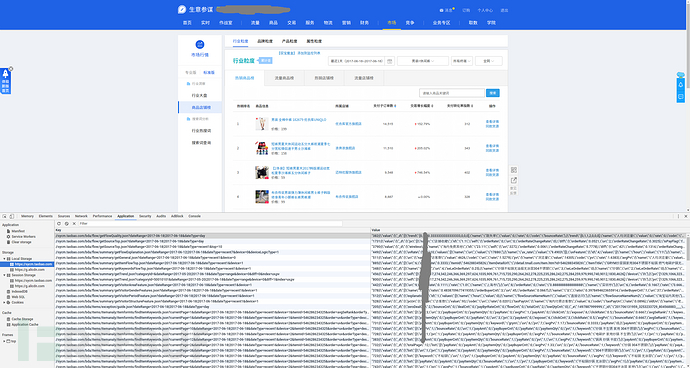The width and height of the screenshot is (690, 368).
Task: Open 个人中心 link in header
Action: point(485,10)
